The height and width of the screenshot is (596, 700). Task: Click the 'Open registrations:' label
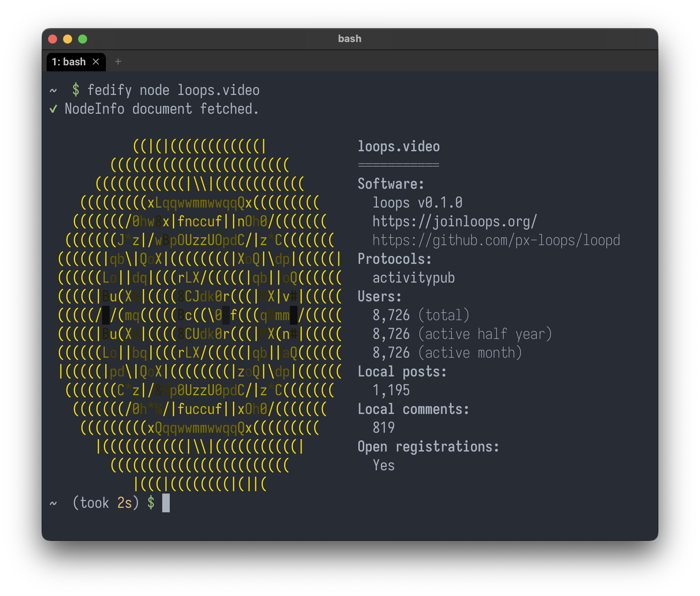[x=428, y=447]
